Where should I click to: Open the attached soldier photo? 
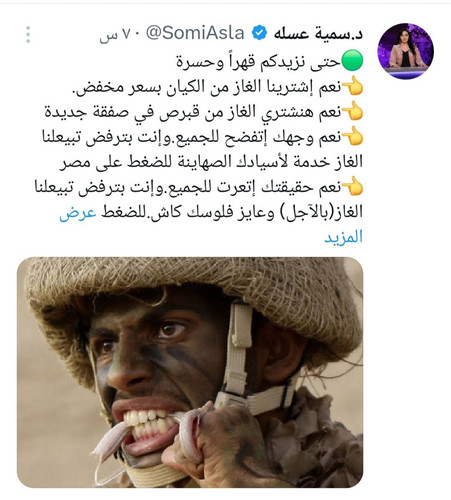pos(190,372)
